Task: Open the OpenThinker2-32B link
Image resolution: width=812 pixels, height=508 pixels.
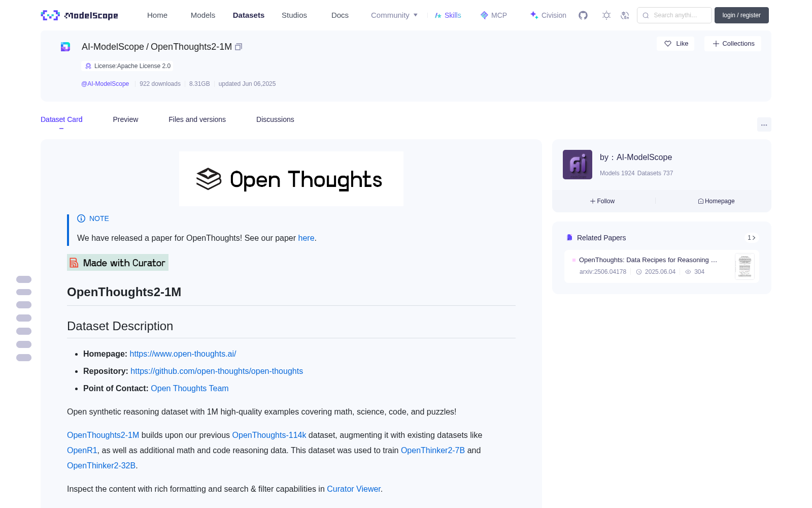Action: pos(101,465)
